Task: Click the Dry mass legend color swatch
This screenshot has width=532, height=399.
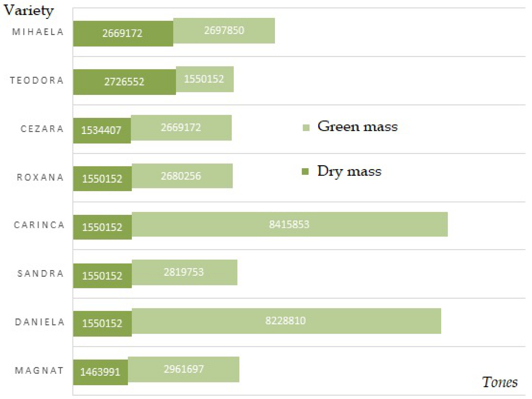Action: tap(305, 171)
